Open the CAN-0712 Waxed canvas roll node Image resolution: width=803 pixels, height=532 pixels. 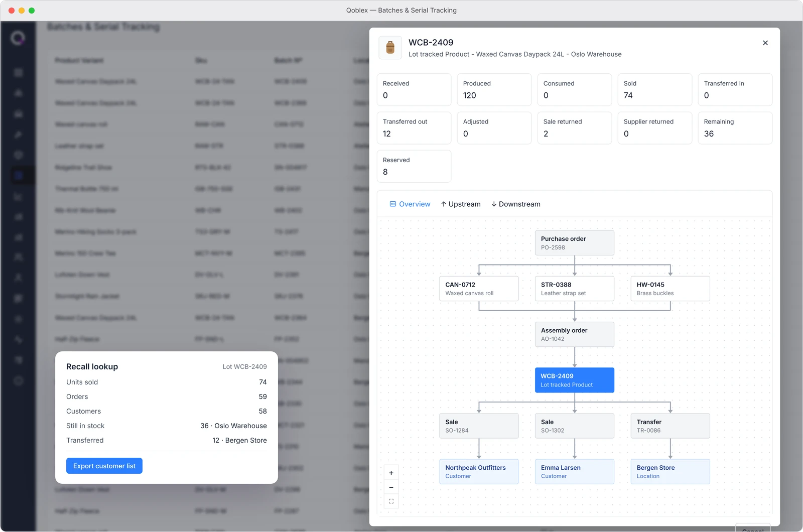pos(479,289)
